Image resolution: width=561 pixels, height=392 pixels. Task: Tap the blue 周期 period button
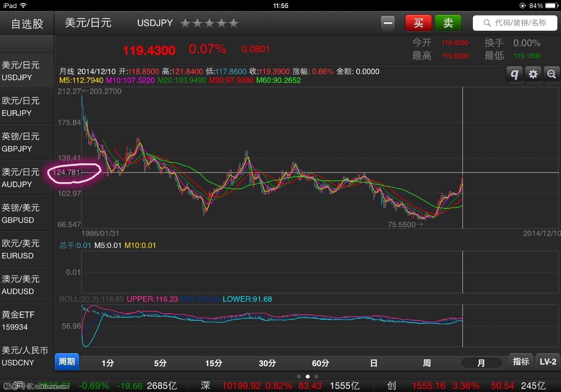67,362
